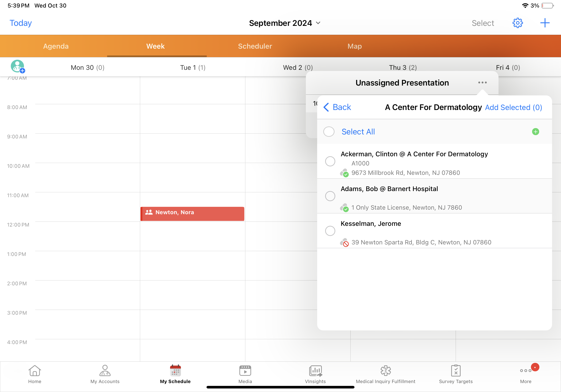Tap the account avatar with plus badge
This screenshot has height=392, width=561.
18,67
